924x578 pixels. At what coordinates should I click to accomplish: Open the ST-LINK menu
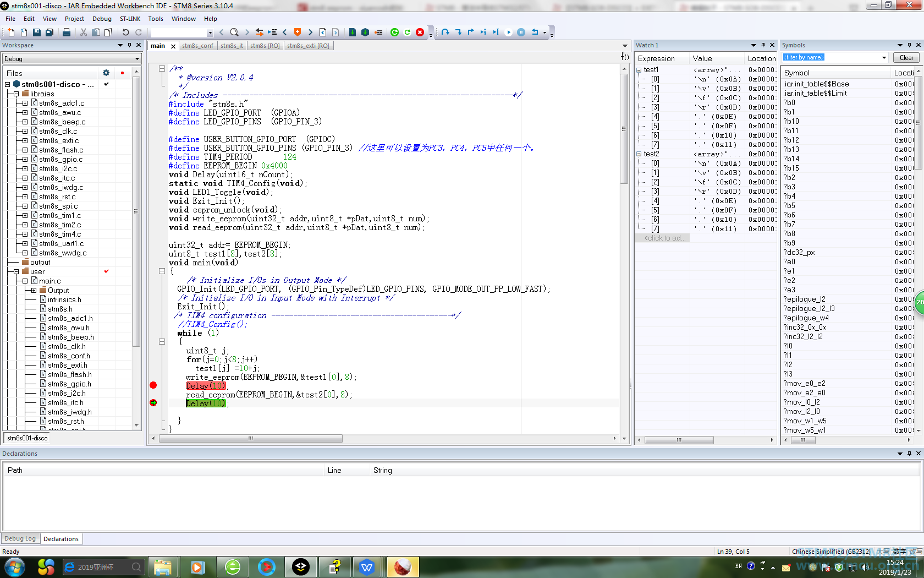coord(130,19)
